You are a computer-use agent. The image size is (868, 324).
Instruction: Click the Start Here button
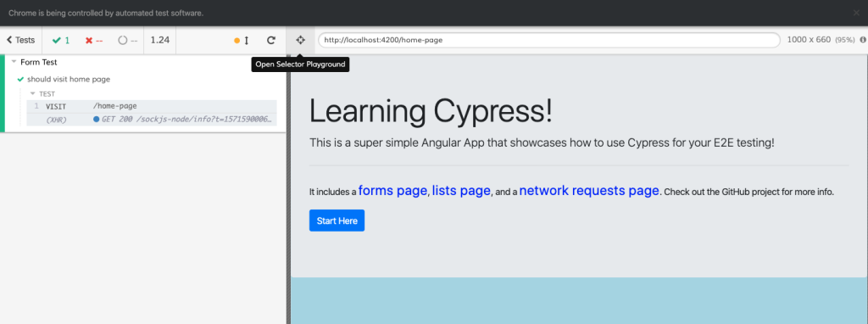tap(337, 221)
